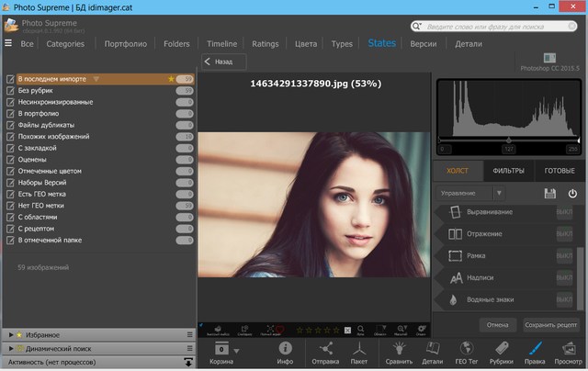The image size is (588, 371).
Task: Click the Сравнить lightbulb icon
Action: pos(397,349)
